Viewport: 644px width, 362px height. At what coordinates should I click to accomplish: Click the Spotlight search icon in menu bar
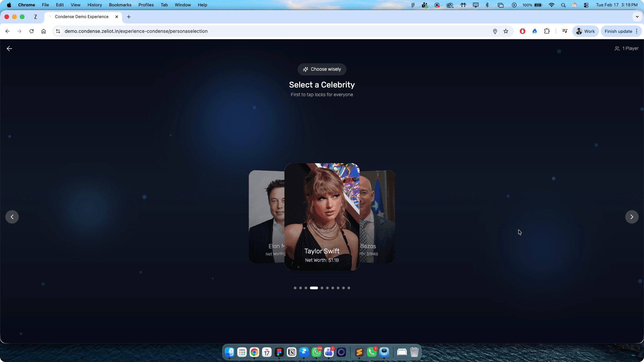click(x=563, y=5)
